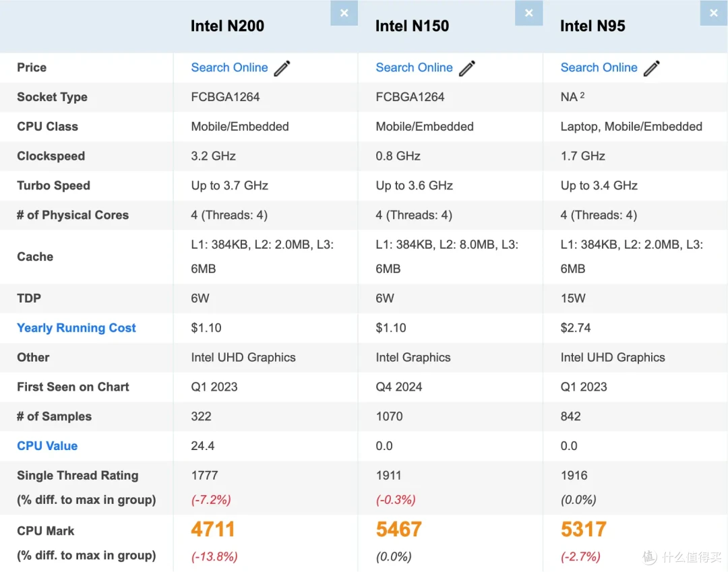Click the superscript 2 footnote next to NA

[582, 95]
